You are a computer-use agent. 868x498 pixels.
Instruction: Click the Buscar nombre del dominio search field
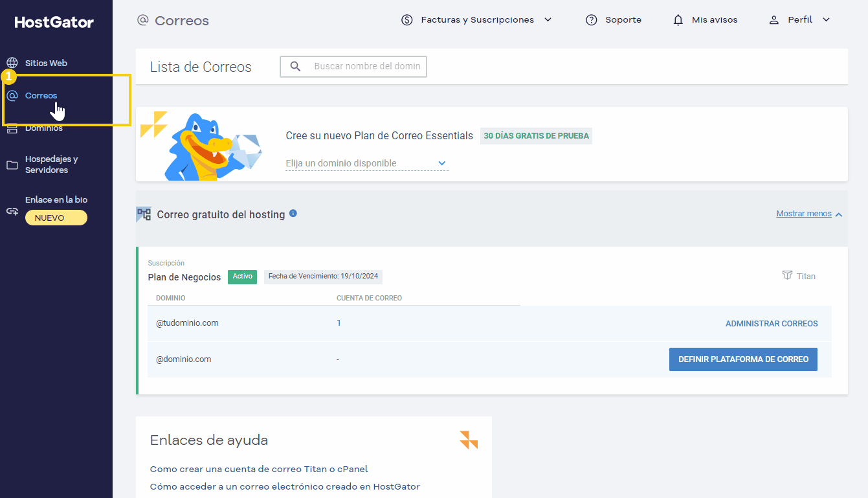(353, 66)
